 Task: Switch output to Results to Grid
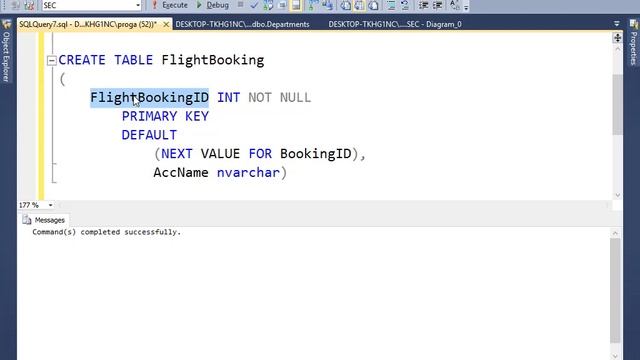pos(360,5)
